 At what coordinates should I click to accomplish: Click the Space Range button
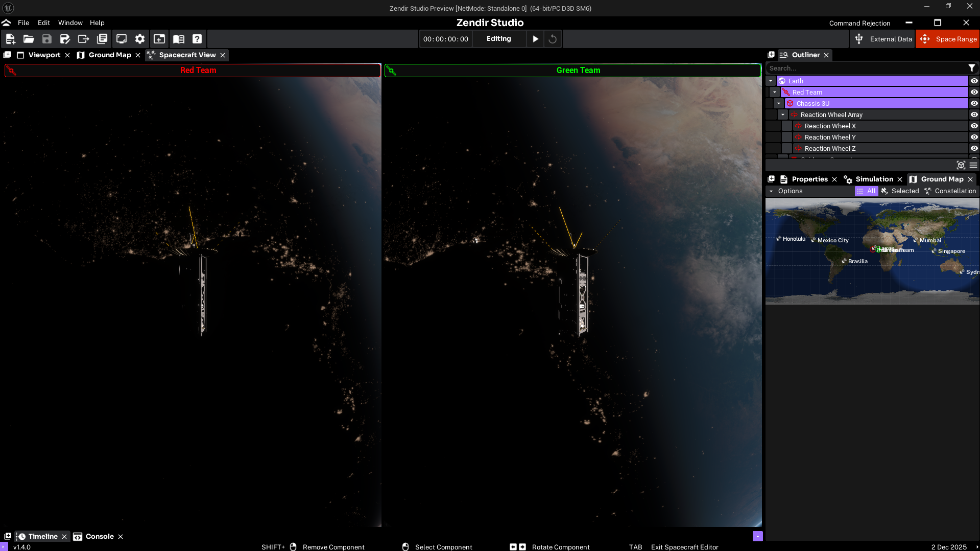click(x=948, y=39)
